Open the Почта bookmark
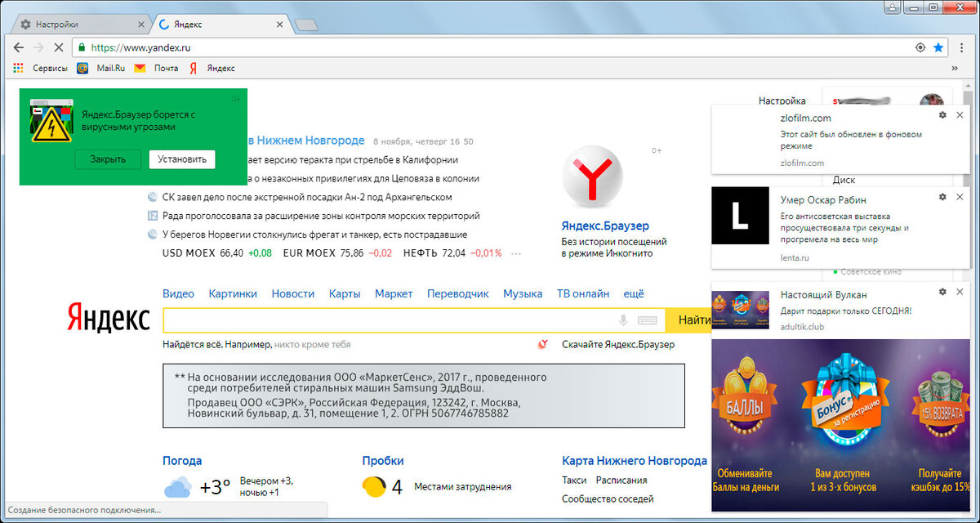The image size is (980, 523). pos(157,68)
